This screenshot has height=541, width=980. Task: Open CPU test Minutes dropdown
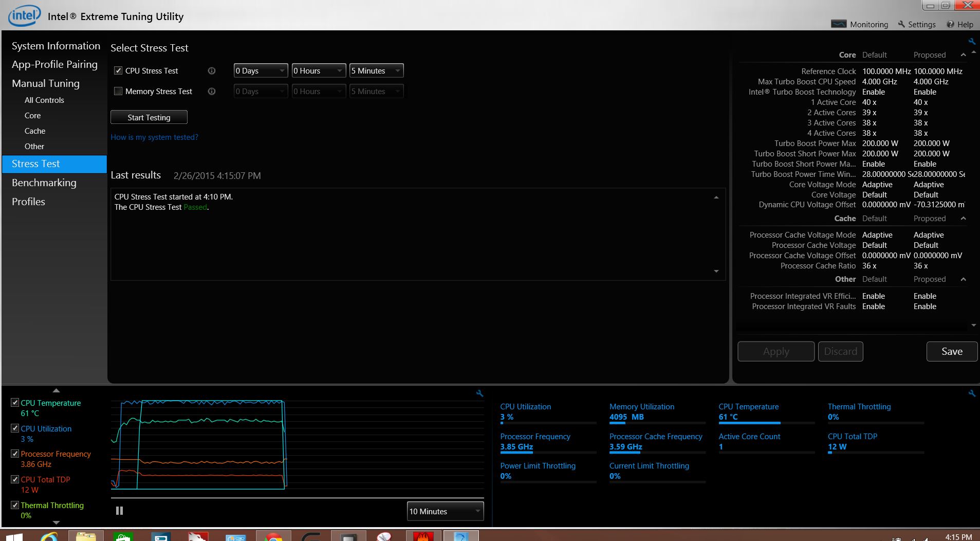376,70
